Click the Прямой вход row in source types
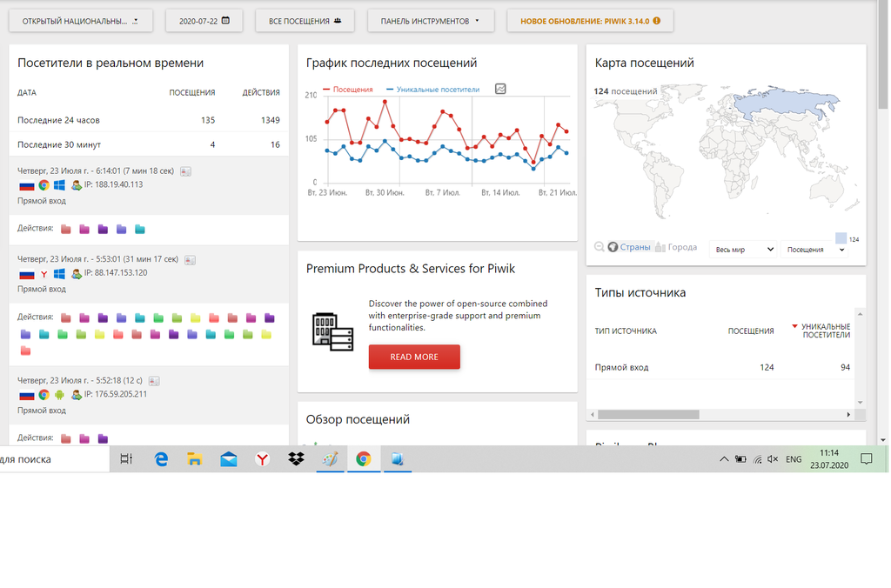The image size is (891, 588). coord(721,368)
